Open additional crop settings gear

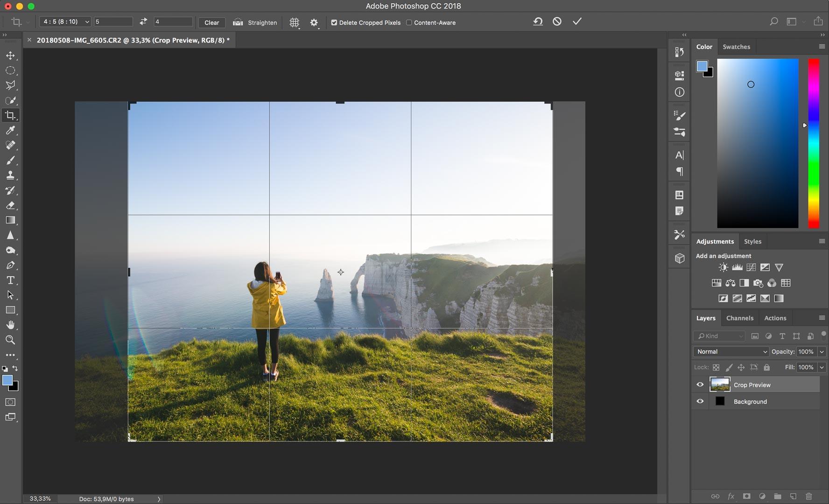314,22
